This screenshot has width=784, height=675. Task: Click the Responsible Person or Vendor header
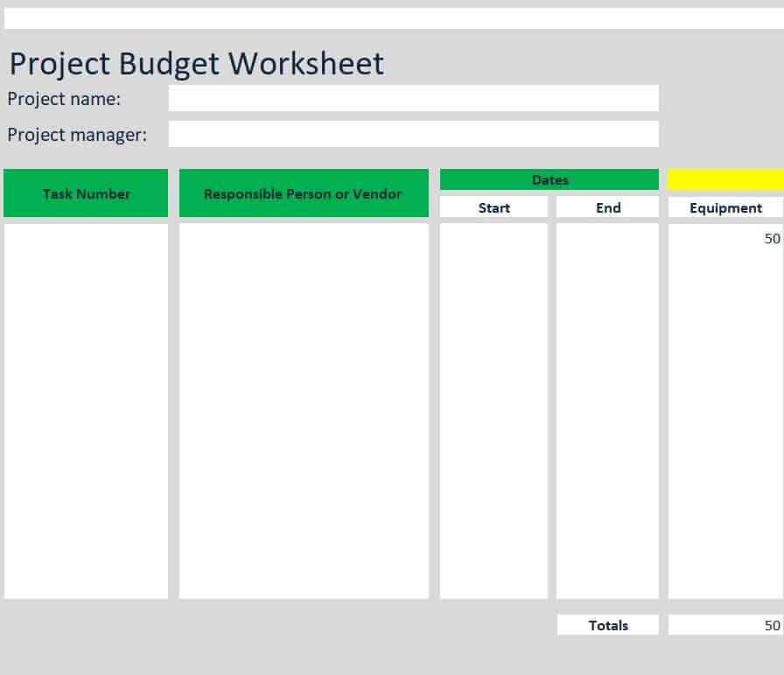click(303, 193)
